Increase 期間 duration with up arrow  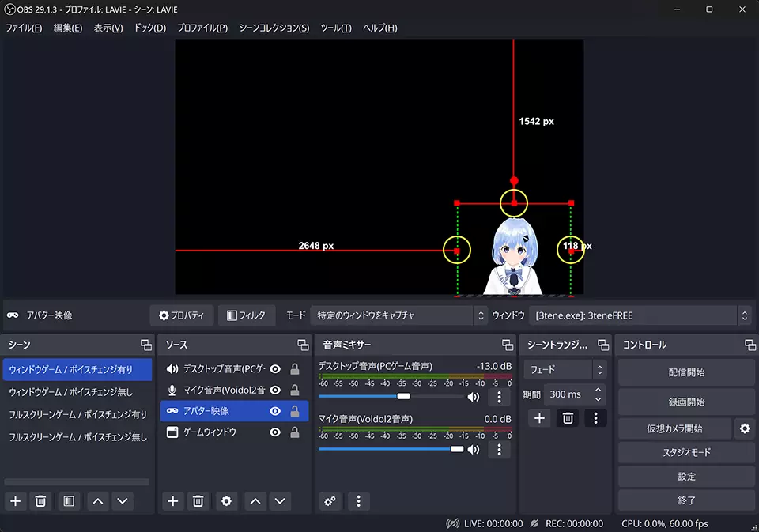point(599,390)
